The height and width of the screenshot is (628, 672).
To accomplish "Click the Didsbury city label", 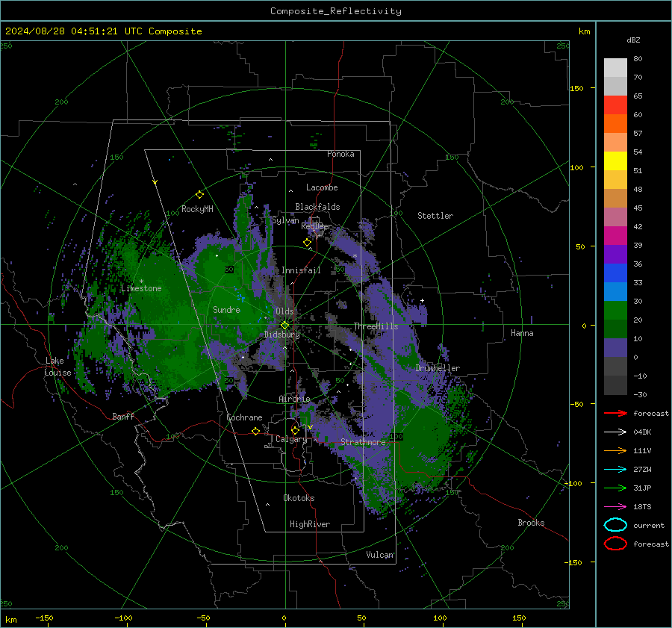I will pyautogui.click(x=281, y=335).
